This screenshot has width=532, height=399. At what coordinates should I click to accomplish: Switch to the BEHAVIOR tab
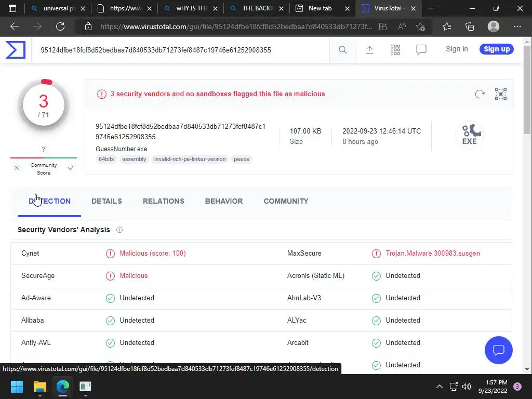[224, 201]
